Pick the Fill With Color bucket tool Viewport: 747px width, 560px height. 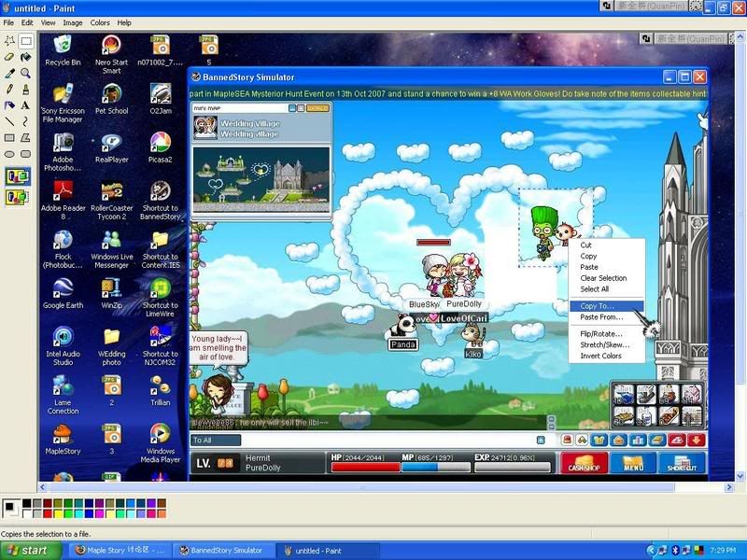click(26, 57)
